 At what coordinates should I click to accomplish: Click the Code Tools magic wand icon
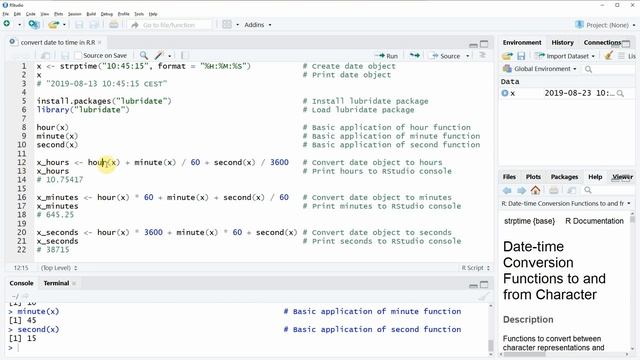coord(159,55)
